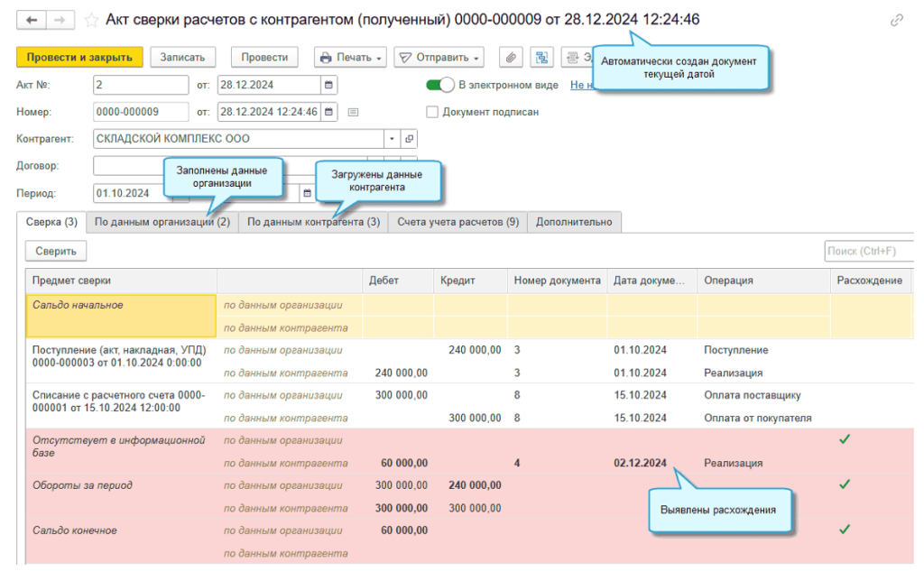The height and width of the screenshot is (571, 924).
Task: Click the Сверить button
Action: tap(56, 251)
